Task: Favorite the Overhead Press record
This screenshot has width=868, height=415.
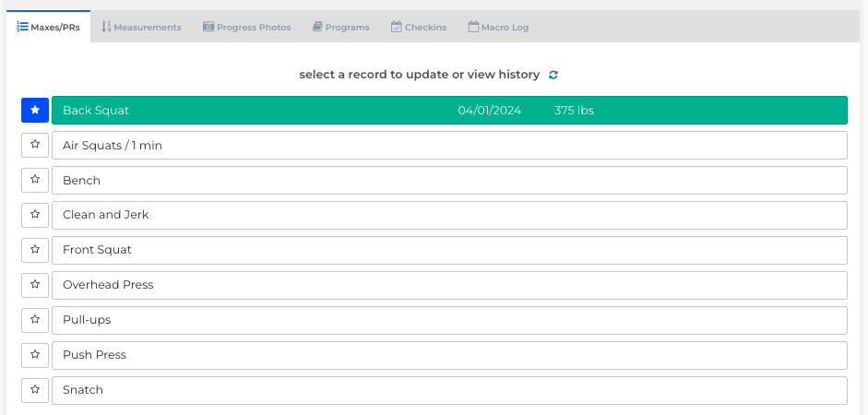Action: click(x=35, y=285)
